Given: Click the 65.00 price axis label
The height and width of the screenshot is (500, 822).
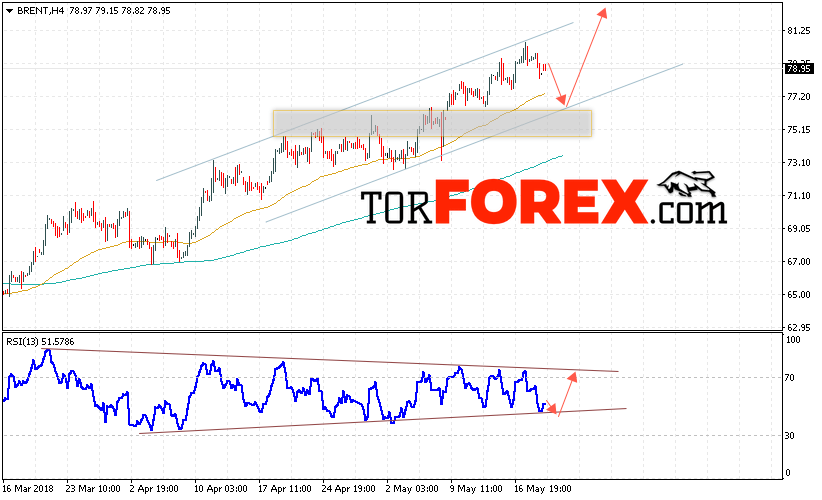Looking at the screenshot, I should (x=798, y=295).
